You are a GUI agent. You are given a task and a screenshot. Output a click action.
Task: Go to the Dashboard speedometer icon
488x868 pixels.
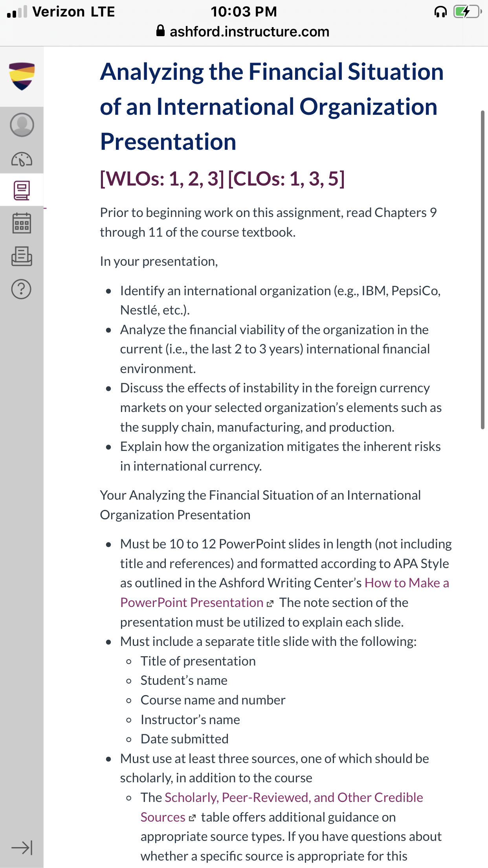coord(22,159)
